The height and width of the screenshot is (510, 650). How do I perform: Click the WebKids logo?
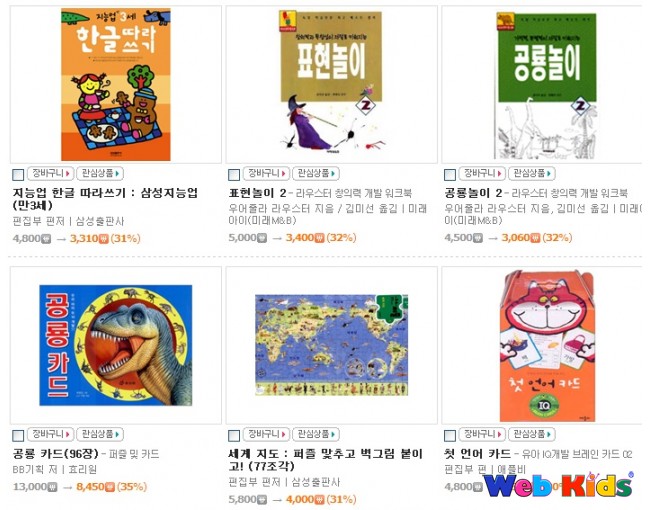tap(558, 484)
